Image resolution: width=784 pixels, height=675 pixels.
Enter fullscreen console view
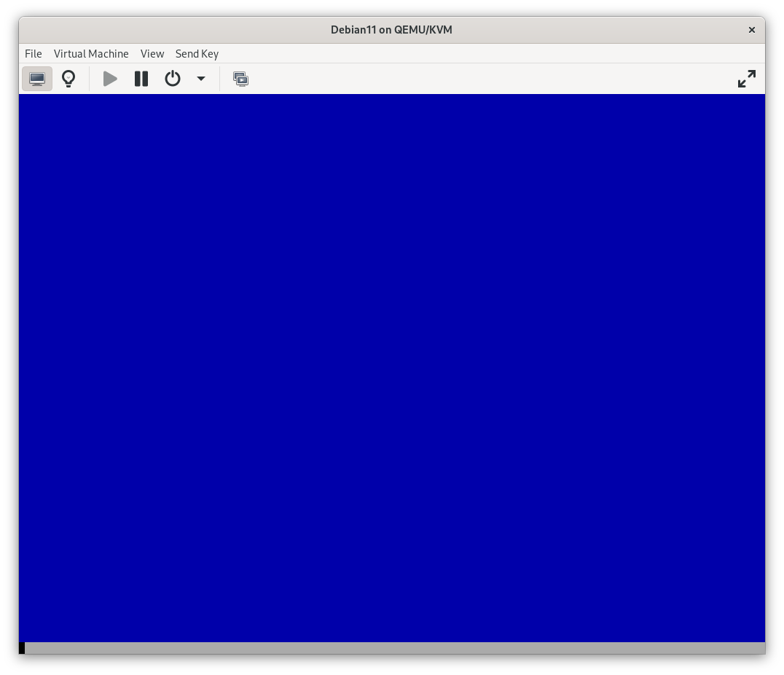click(x=746, y=78)
